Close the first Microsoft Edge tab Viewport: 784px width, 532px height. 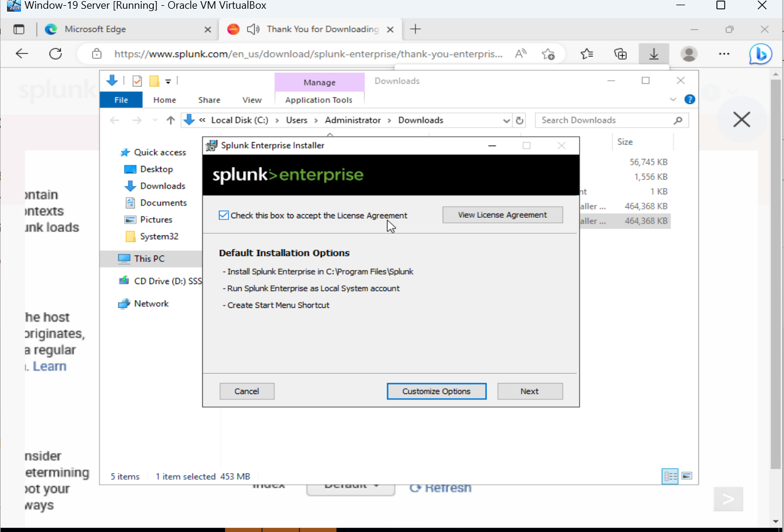207,29
